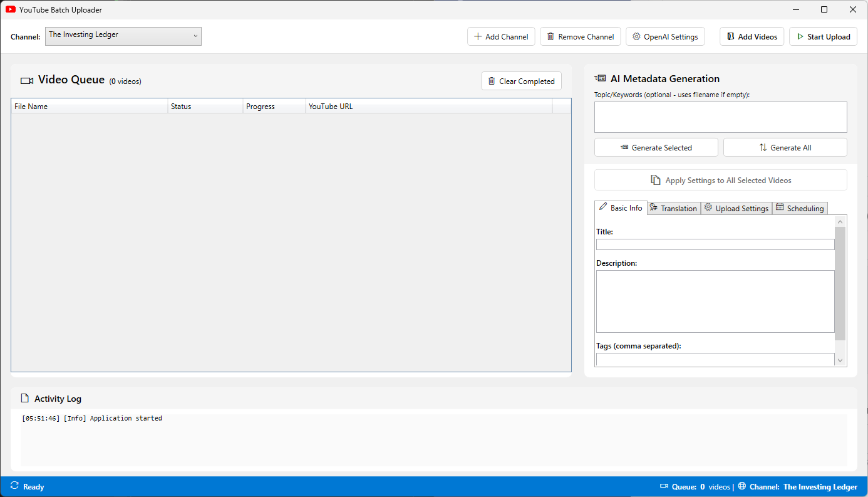Switch to the Basic Info tab

[621, 207]
